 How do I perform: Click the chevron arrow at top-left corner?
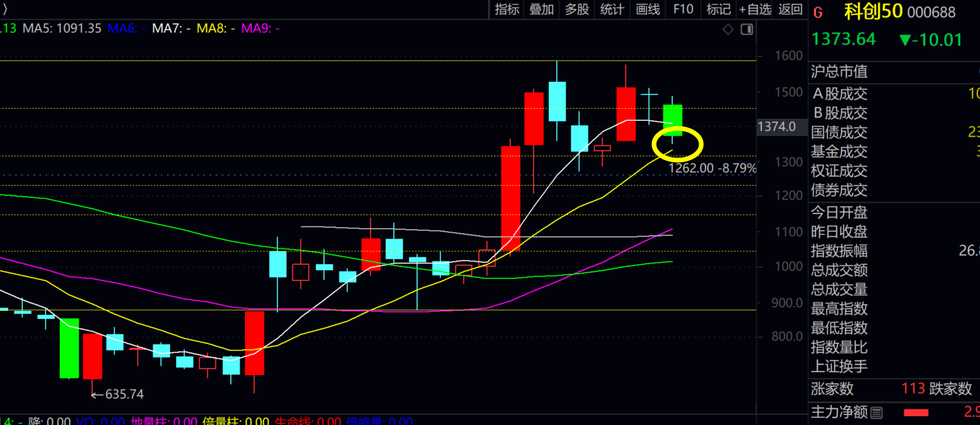[4, 9]
